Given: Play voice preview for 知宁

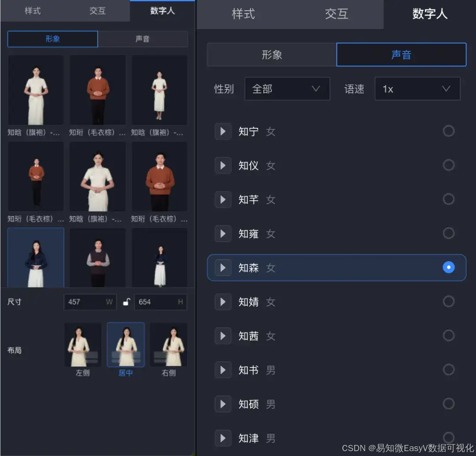Looking at the screenshot, I should click(x=223, y=131).
